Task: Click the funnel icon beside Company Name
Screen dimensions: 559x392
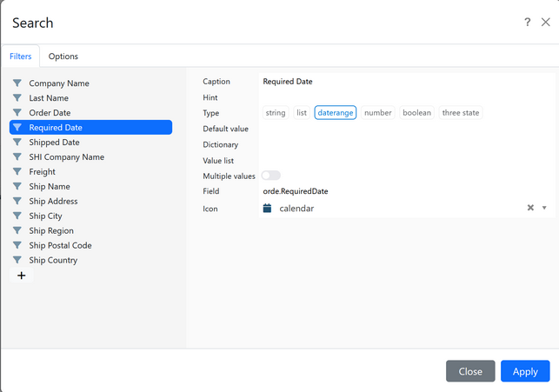Action: (17, 83)
